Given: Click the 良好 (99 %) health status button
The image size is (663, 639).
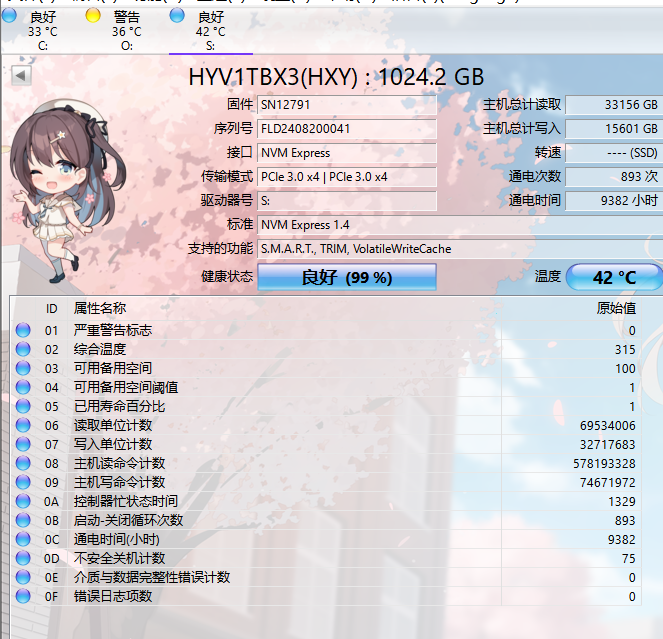Looking at the screenshot, I should 347,277.
